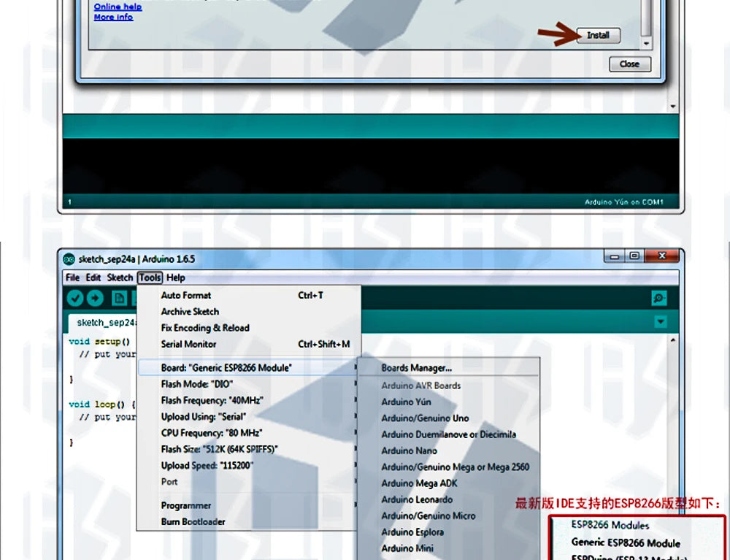Maximize the sketch_sep24a window
The width and height of the screenshot is (730, 560).
tap(634, 256)
